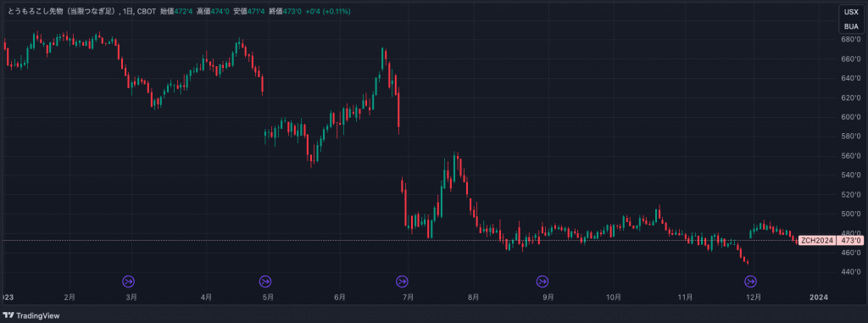Click the 440'0 price axis label
Viewport: 868px width, 323px height.
[x=851, y=271]
